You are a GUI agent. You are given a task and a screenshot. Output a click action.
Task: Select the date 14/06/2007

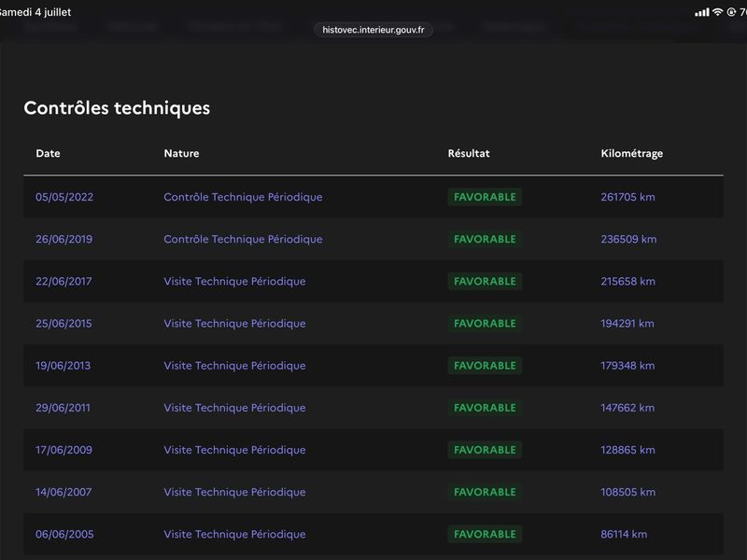click(63, 492)
